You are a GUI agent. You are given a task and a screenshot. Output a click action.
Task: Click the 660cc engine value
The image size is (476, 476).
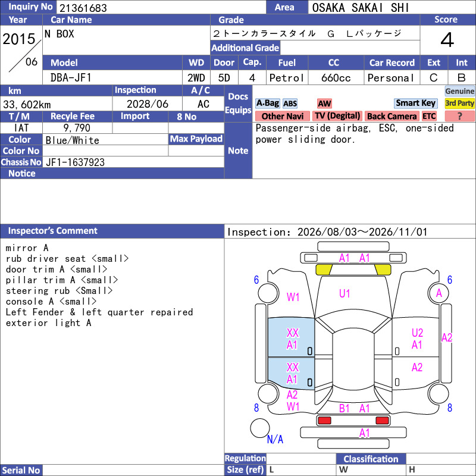point(336,78)
